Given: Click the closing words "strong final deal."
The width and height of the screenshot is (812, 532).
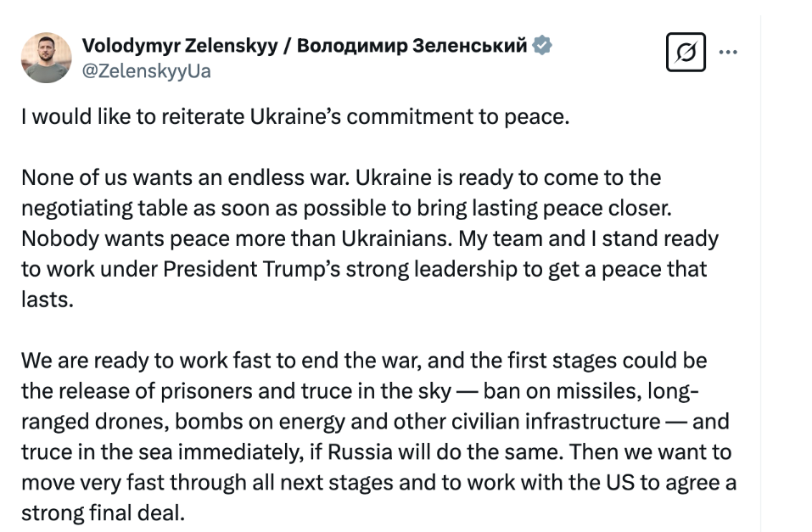Looking at the screenshot, I should (x=102, y=513).
